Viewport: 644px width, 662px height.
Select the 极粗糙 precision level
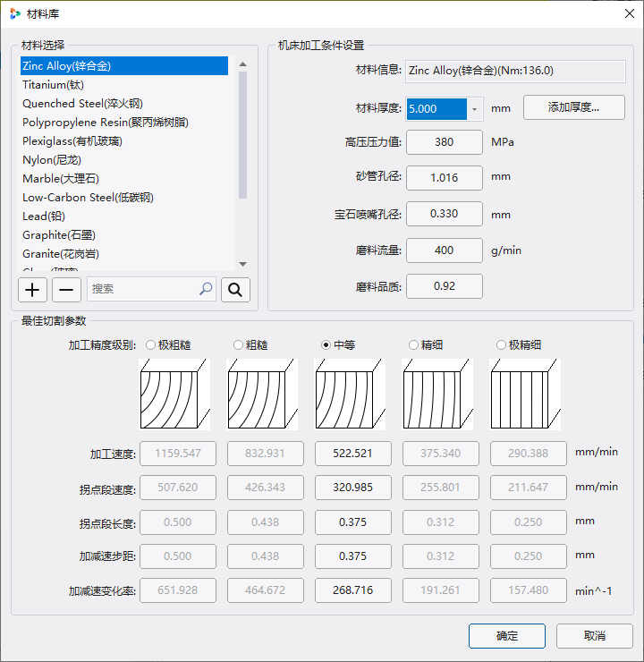click(150, 344)
